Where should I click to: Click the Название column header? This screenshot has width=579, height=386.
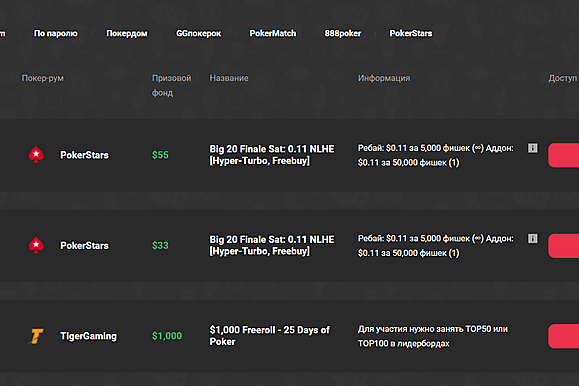[x=229, y=78]
